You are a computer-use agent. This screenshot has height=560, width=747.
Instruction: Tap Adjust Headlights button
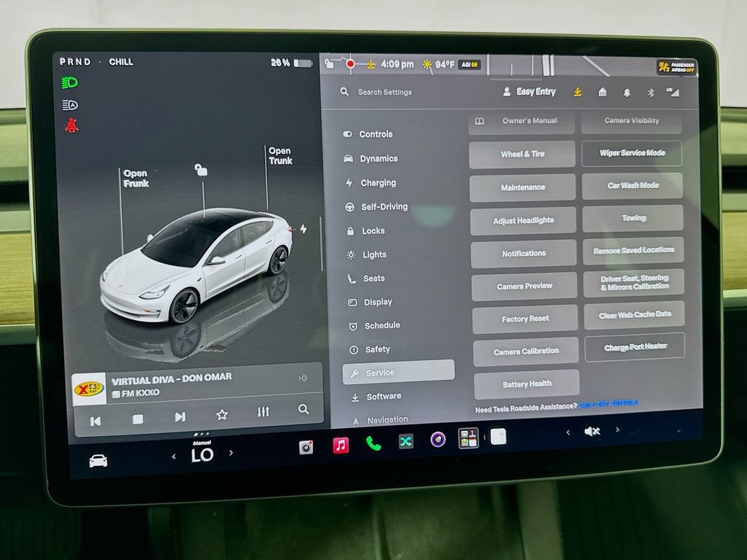(523, 220)
